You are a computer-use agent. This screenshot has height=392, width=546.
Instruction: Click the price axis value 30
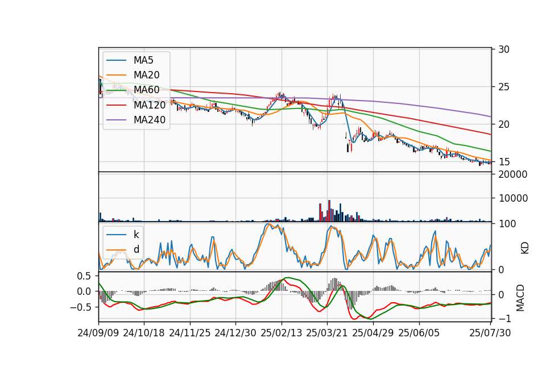coord(504,49)
